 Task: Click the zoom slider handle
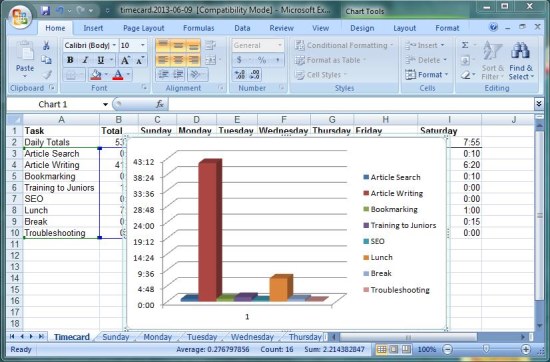486,349
